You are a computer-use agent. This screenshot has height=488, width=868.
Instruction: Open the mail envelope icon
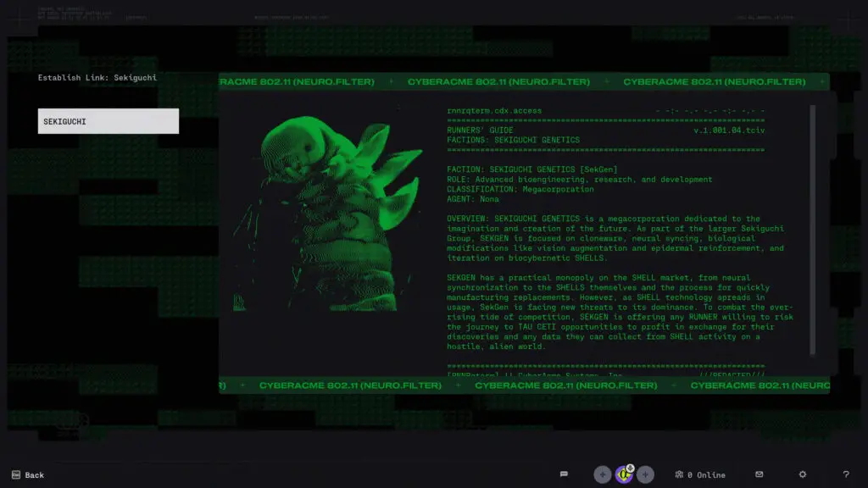[x=759, y=474]
